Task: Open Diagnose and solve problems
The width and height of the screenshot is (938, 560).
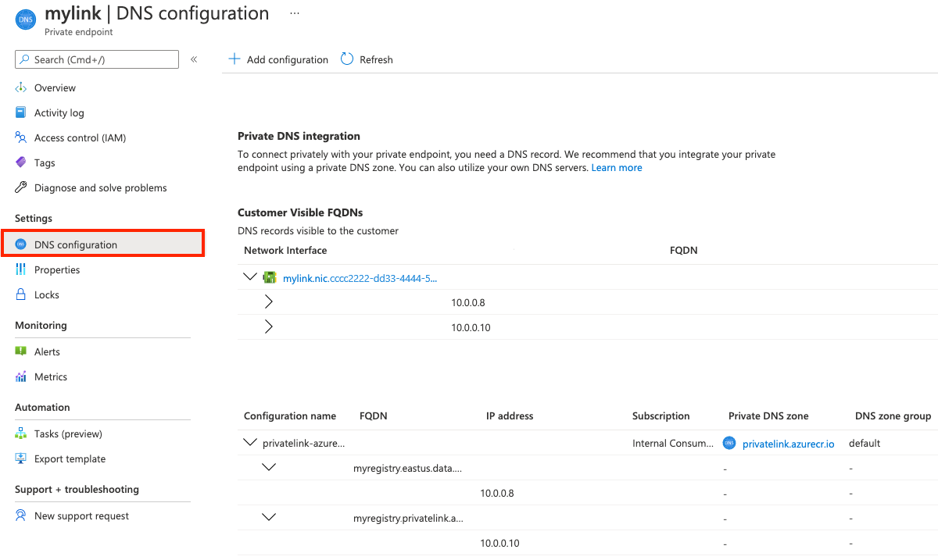Action: pos(21,187)
